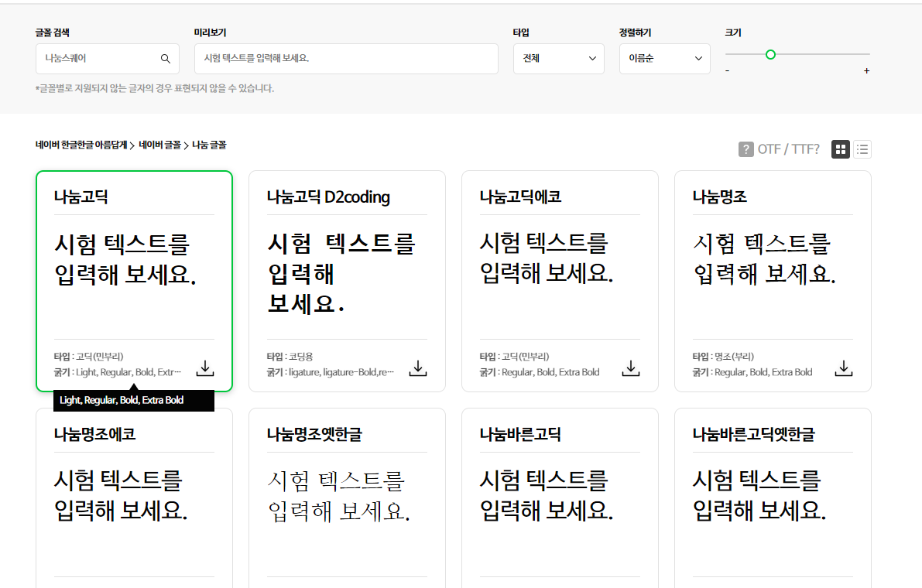The width and height of the screenshot is (922, 588).
Task: Download the 나눔명조 font
Action: click(843, 367)
